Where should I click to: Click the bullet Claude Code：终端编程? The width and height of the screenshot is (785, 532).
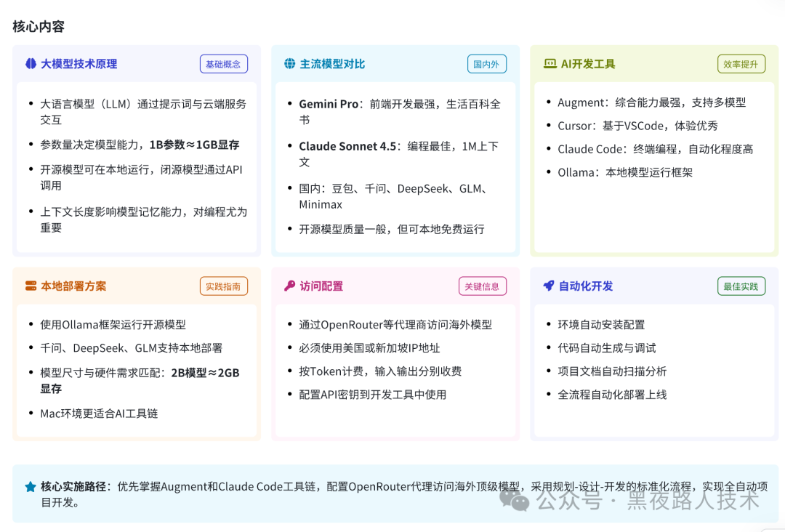click(x=656, y=149)
